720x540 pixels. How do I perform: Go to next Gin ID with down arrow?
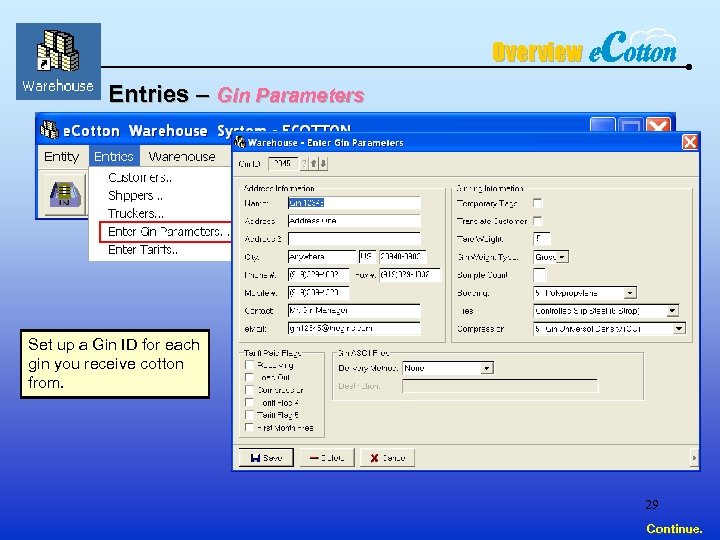323,163
